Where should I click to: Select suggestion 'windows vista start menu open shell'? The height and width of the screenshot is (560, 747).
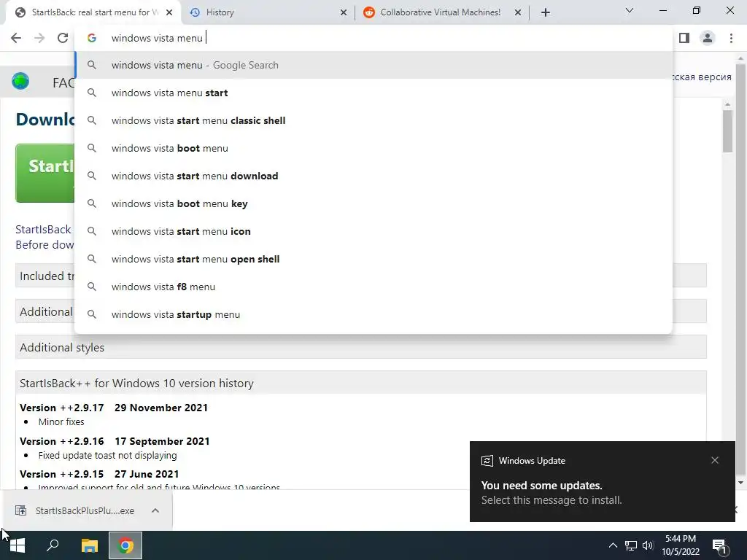coord(373,259)
